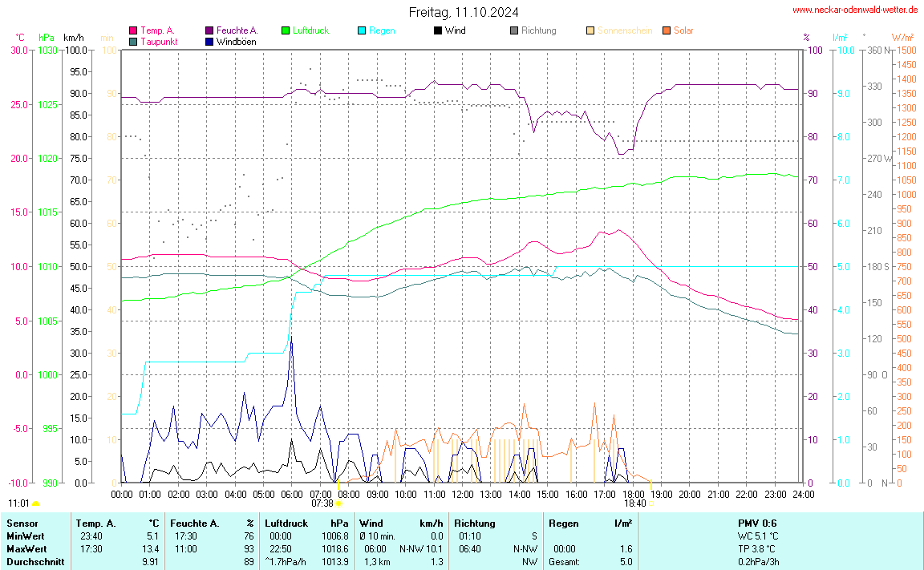Screen dimensions: 924x570
Task: Click the orange Solar legend square
Action: coord(666,30)
